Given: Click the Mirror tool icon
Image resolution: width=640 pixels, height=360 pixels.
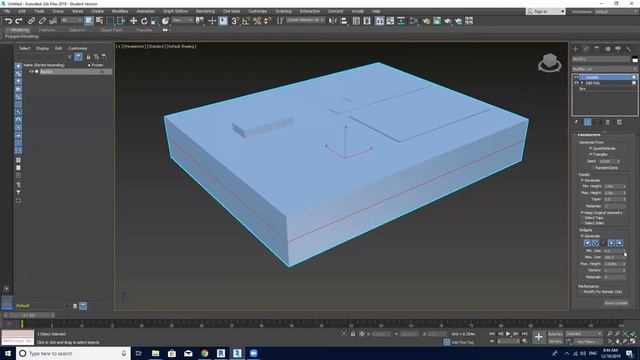Looking at the screenshot, I should tap(333, 21).
